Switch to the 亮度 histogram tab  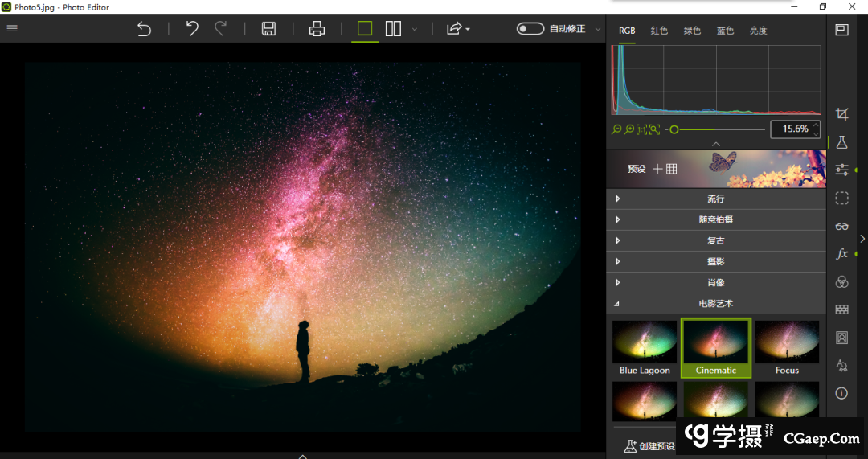(758, 31)
